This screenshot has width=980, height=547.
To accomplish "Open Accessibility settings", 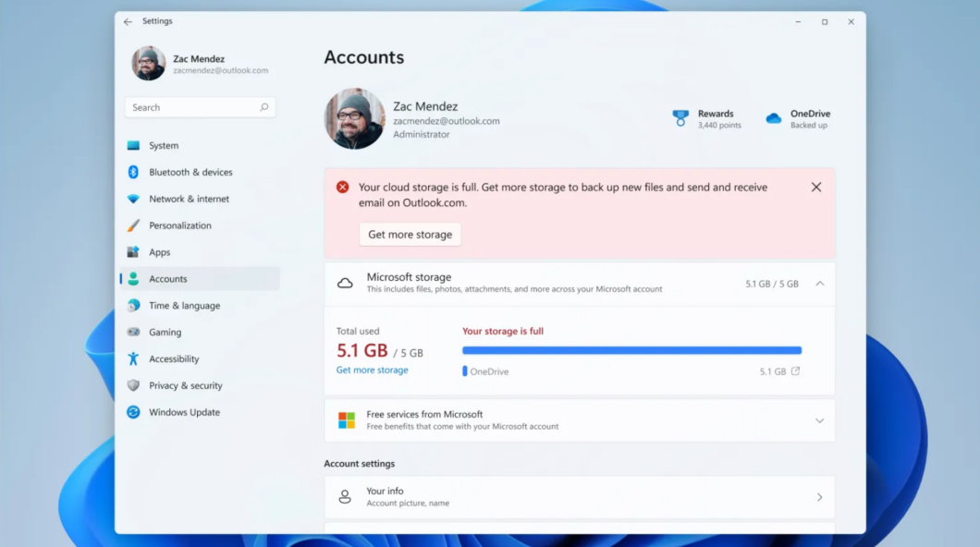I will 200,359.
